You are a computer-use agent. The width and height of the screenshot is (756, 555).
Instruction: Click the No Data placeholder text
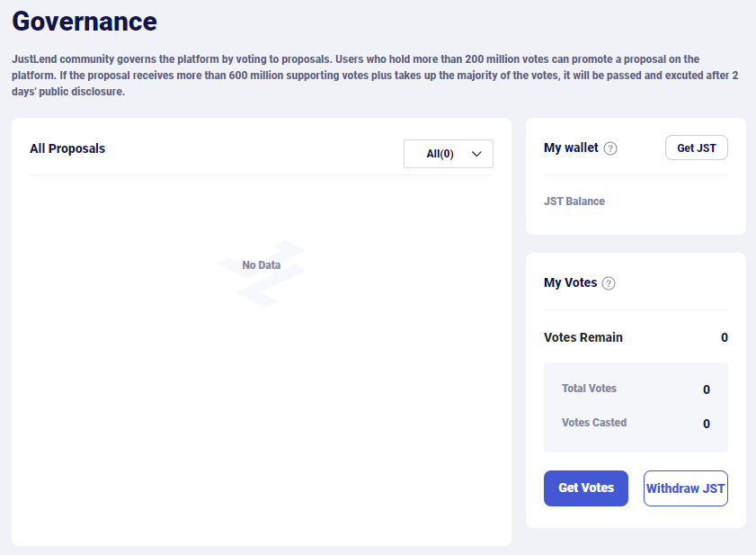[262, 265]
